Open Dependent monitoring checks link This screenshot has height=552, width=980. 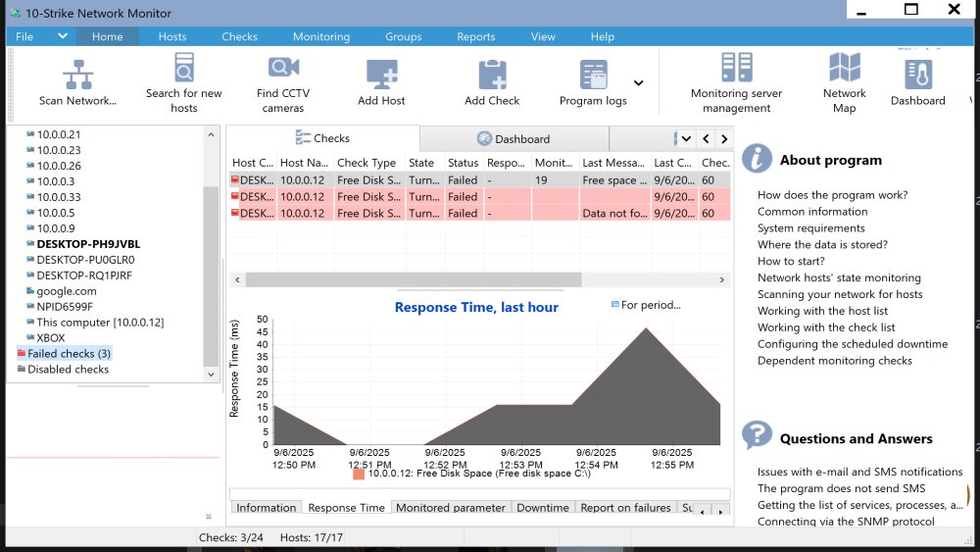[x=834, y=361]
